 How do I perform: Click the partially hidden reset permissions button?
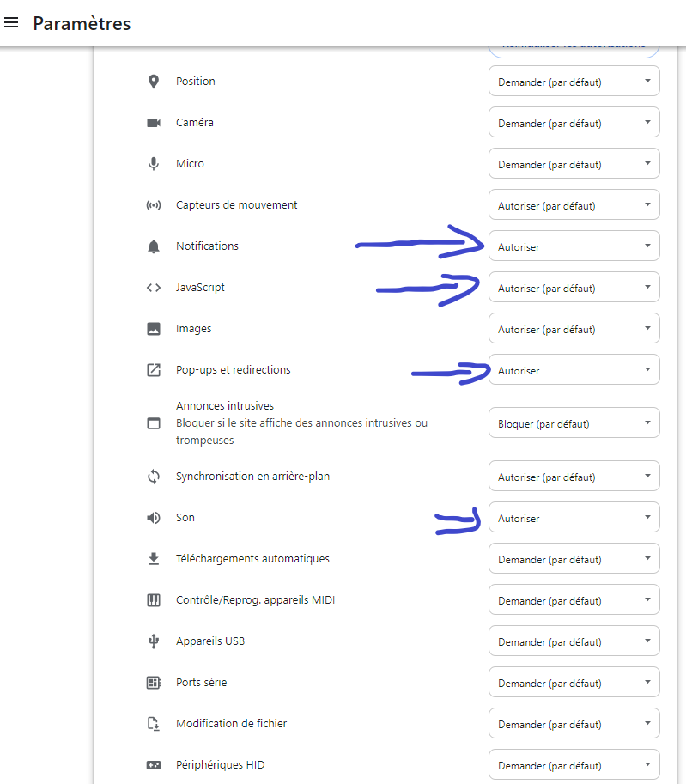click(574, 50)
